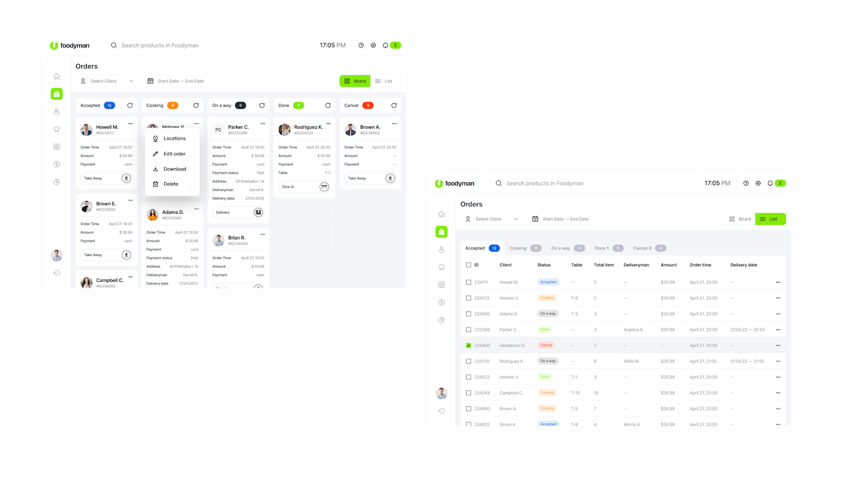The height and width of the screenshot is (488, 868).
Task: Open Home in the board view sidebar
Action: [57, 77]
